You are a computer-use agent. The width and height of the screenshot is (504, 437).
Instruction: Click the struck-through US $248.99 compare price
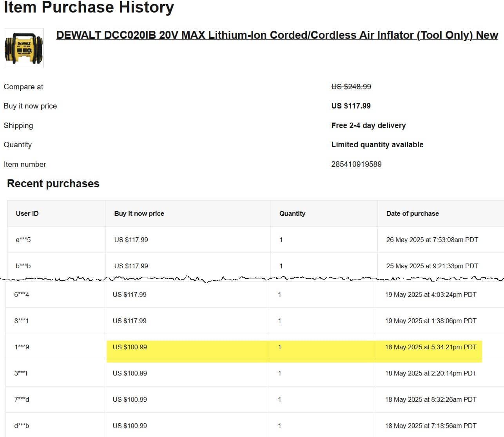pyautogui.click(x=351, y=87)
